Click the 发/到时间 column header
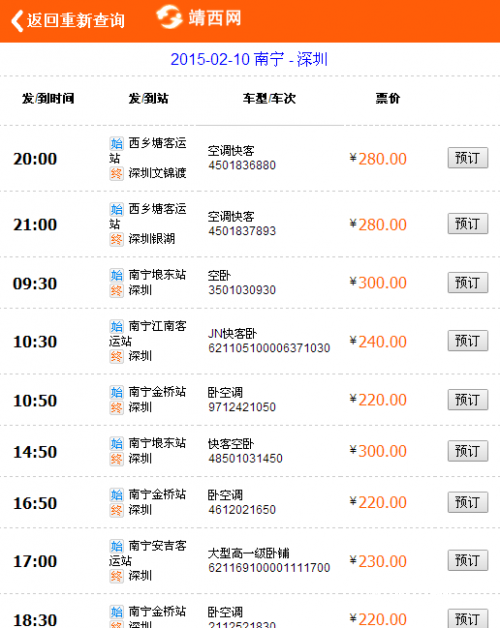This screenshot has height=628, width=500. click(48, 98)
